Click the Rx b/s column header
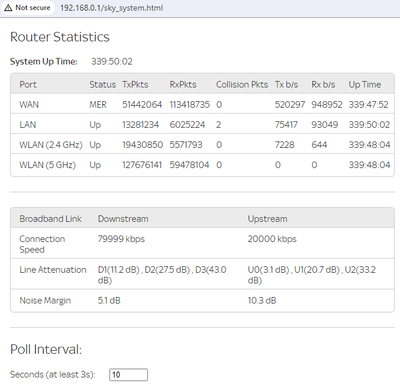Viewport: 400px width, 384px height. [x=323, y=85]
